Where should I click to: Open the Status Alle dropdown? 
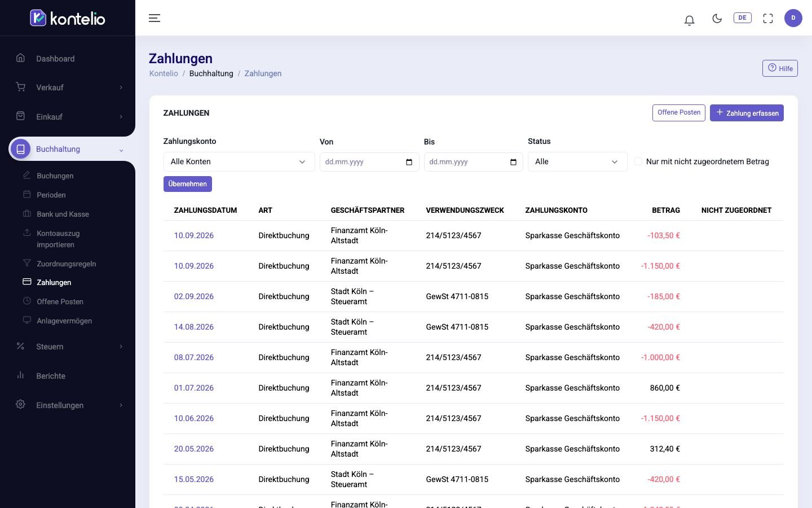[577, 161]
